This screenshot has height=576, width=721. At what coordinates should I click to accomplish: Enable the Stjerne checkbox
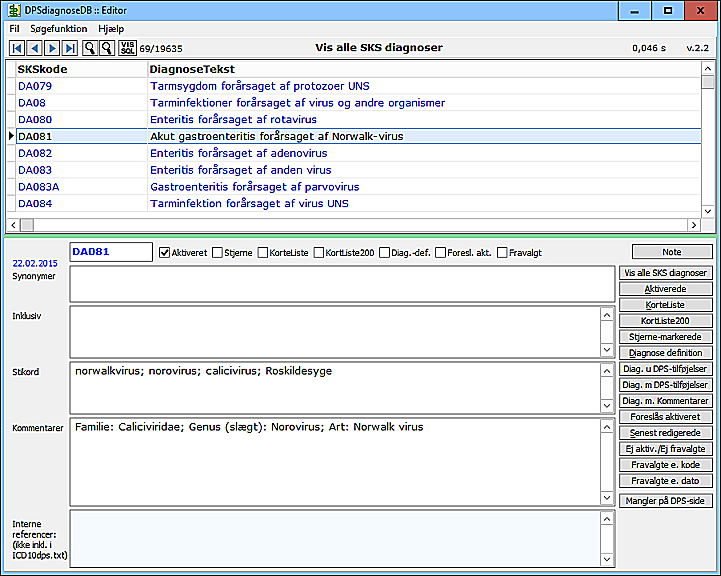(x=217, y=253)
